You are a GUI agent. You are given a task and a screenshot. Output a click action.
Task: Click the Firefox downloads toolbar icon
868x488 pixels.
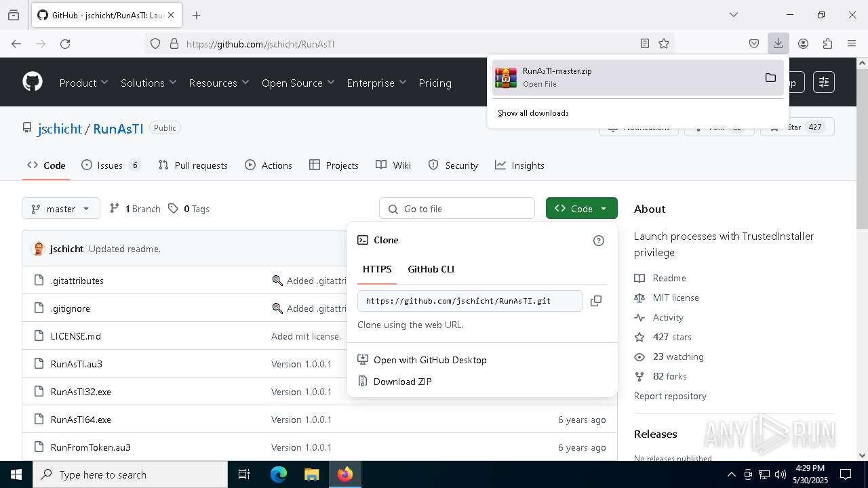(778, 43)
